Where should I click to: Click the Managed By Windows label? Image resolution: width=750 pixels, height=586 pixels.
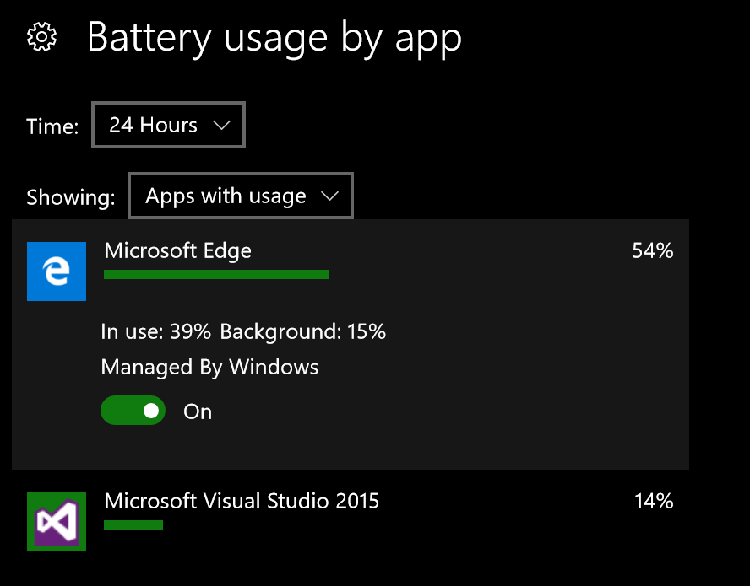(210, 367)
